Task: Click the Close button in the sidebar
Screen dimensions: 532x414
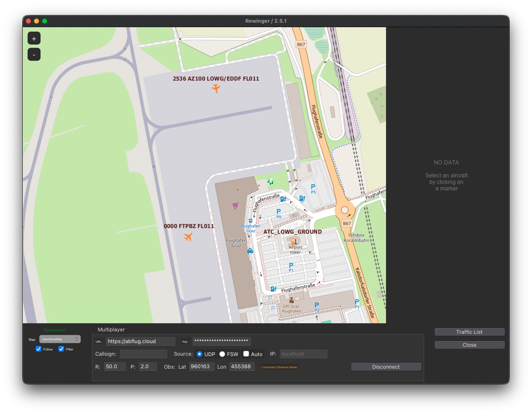Action: coord(469,345)
